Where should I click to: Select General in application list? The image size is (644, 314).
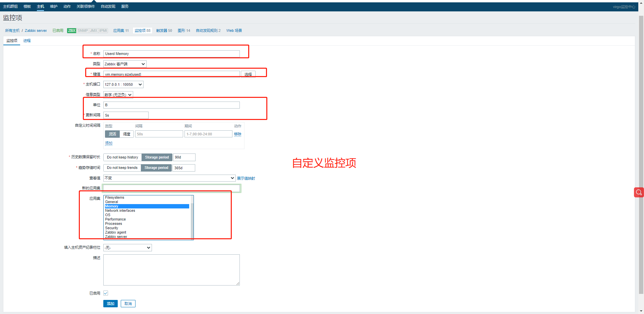pos(147,202)
